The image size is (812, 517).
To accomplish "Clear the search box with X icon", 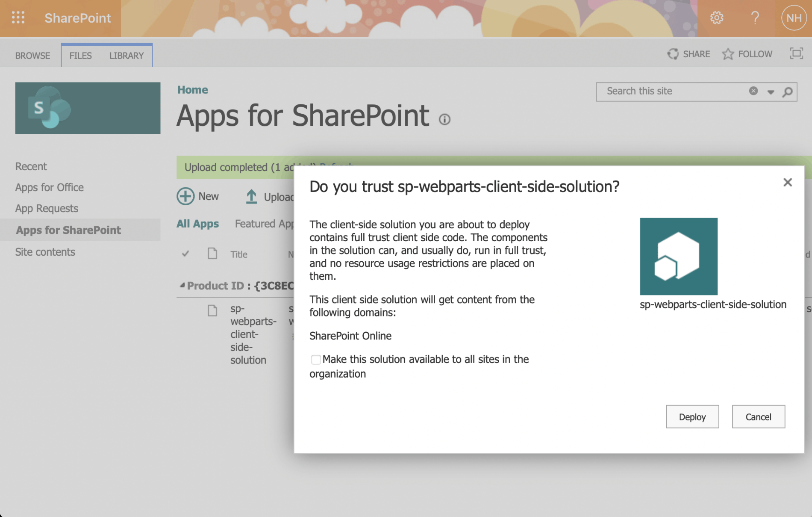I will tap(753, 91).
